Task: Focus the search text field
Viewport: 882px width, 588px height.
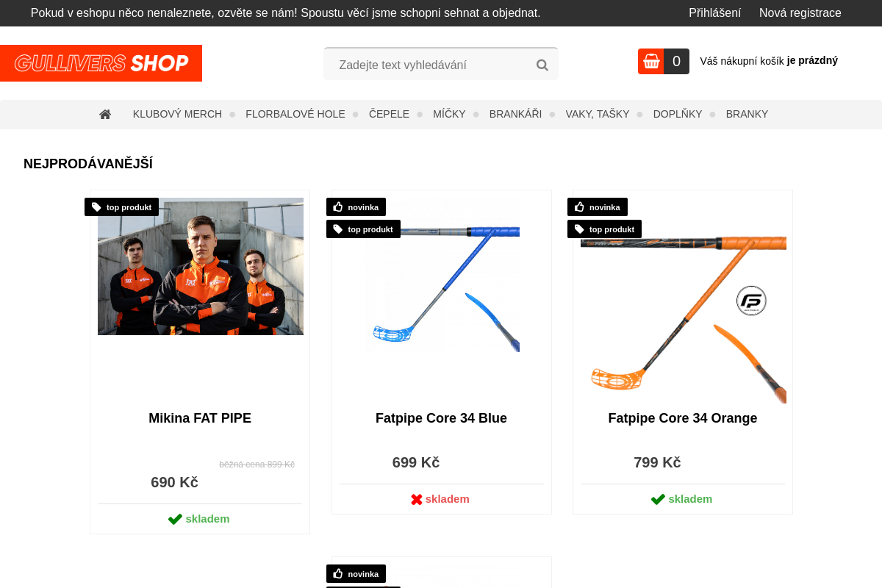Action: tap(434, 65)
